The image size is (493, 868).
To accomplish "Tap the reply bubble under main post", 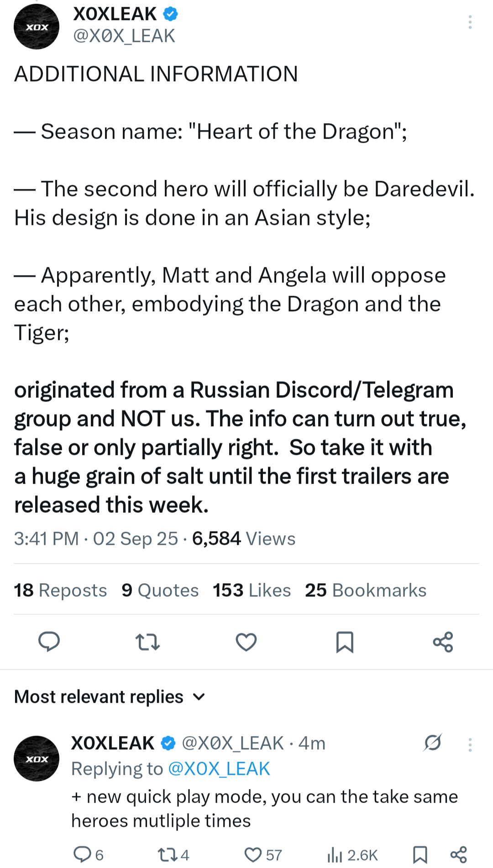I will pyautogui.click(x=49, y=642).
